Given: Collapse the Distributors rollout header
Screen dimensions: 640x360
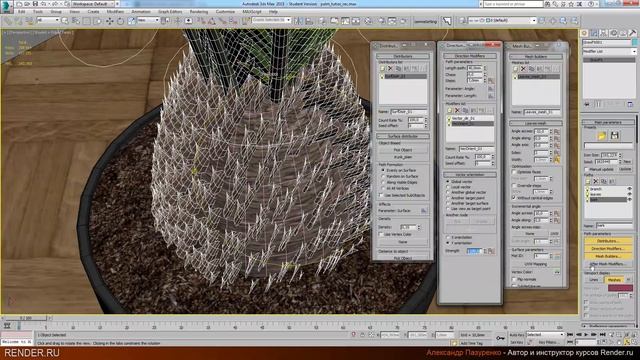Looking at the screenshot, I should coord(403,56).
